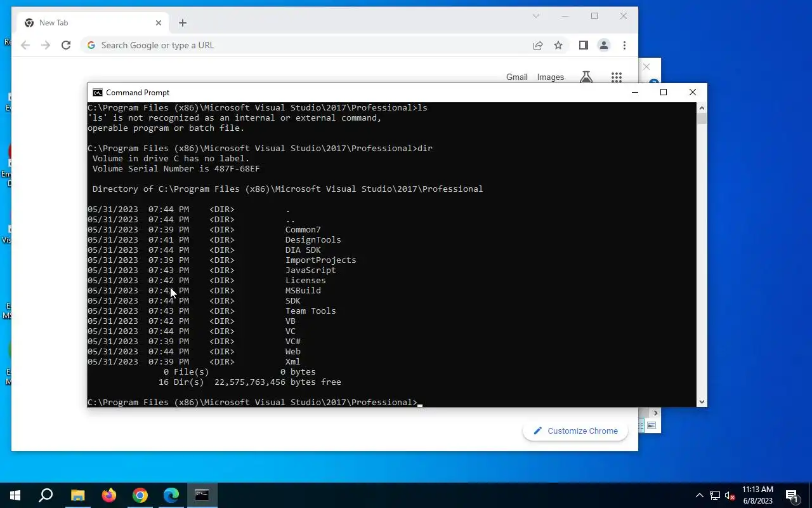This screenshot has height=508, width=812.
Task: Open Action Center notifications
Action: pyautogui.click(x=792, y=495)
